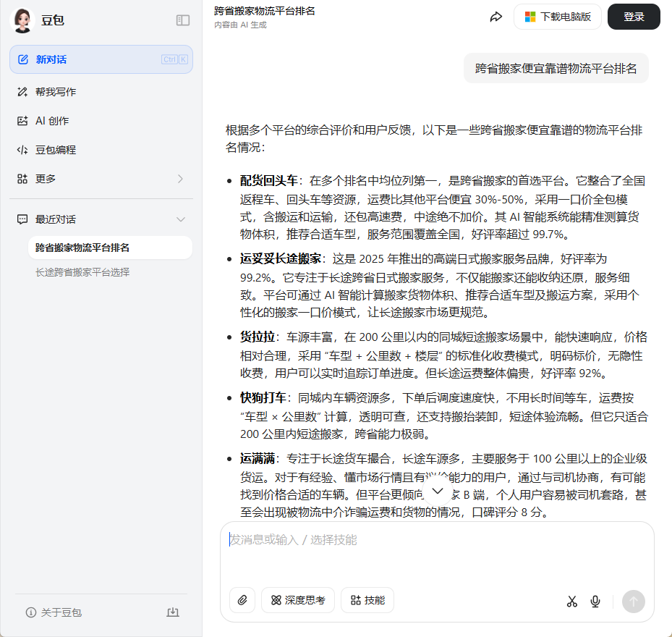Click 下载电脑版 download button
This screenshot has height=637, width=672.
[558, 17]
